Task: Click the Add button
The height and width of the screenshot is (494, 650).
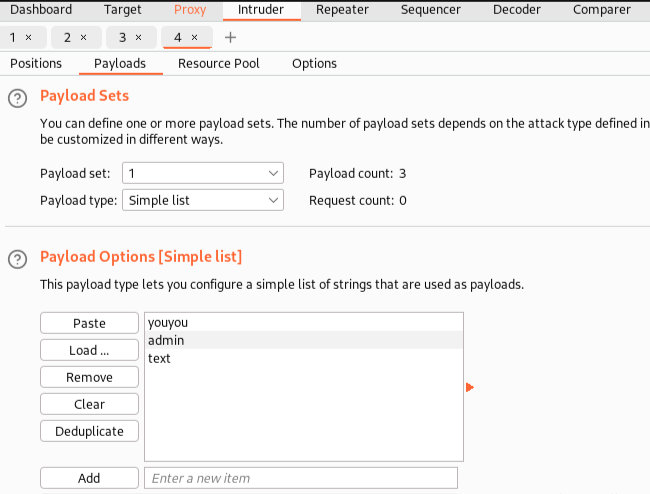Action: point(89,478)
